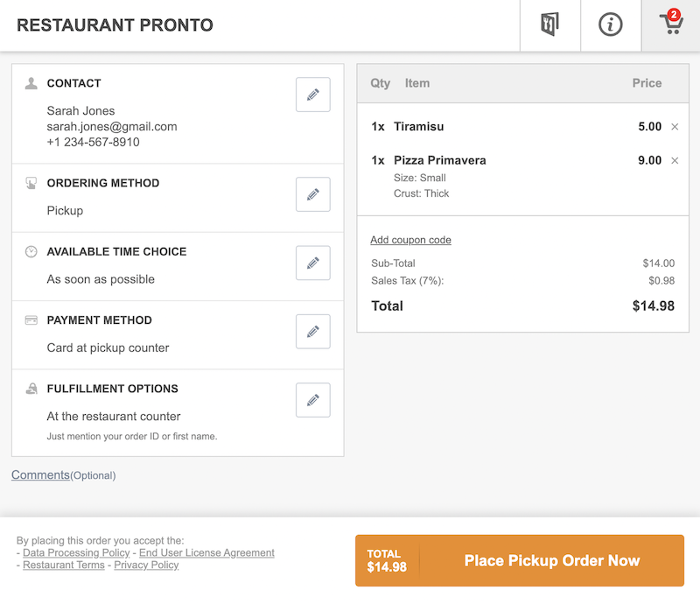700x604 pixels.
Task: Open the End User License Agreement
Action: tap(206, 553)
